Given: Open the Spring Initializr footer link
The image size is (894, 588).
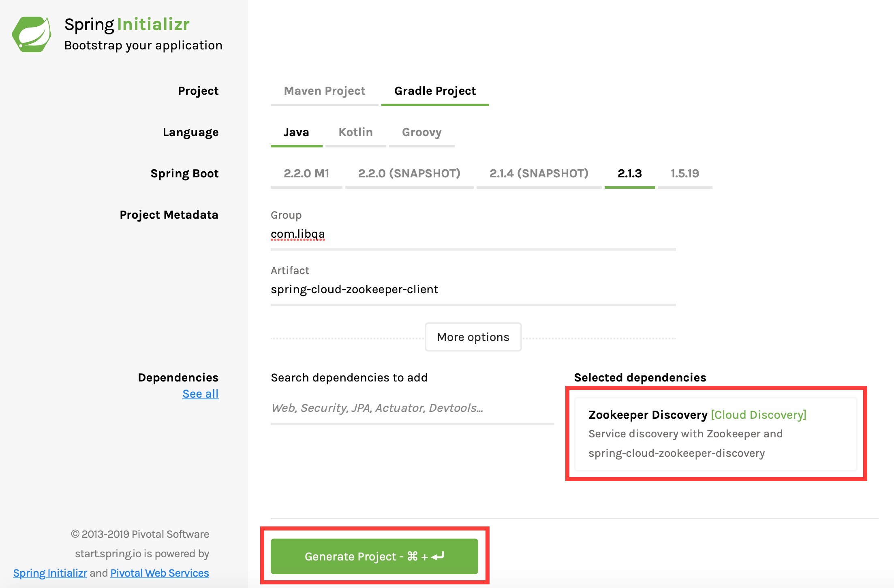Looking at the screenshot, I should point(50,573).
